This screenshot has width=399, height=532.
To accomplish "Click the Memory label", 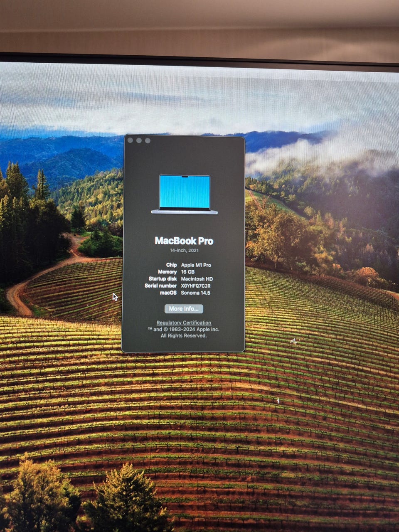I will click(x=167, y=272).
